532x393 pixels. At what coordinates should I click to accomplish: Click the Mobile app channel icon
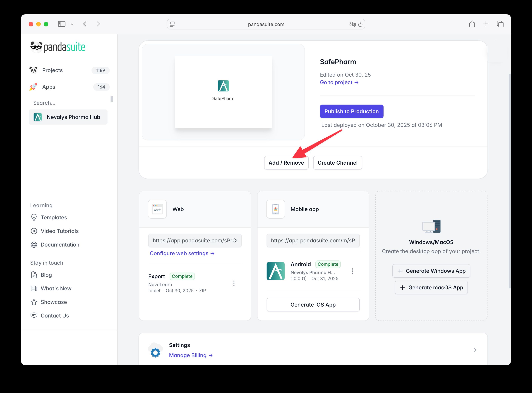(275, 209)
